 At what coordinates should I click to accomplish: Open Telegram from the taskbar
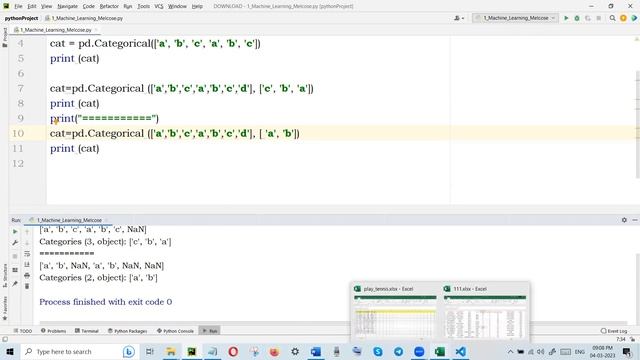pos(398,351)
